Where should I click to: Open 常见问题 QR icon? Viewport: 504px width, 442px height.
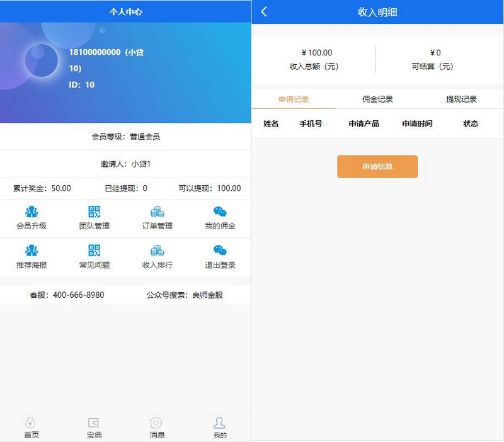(94, 250)
